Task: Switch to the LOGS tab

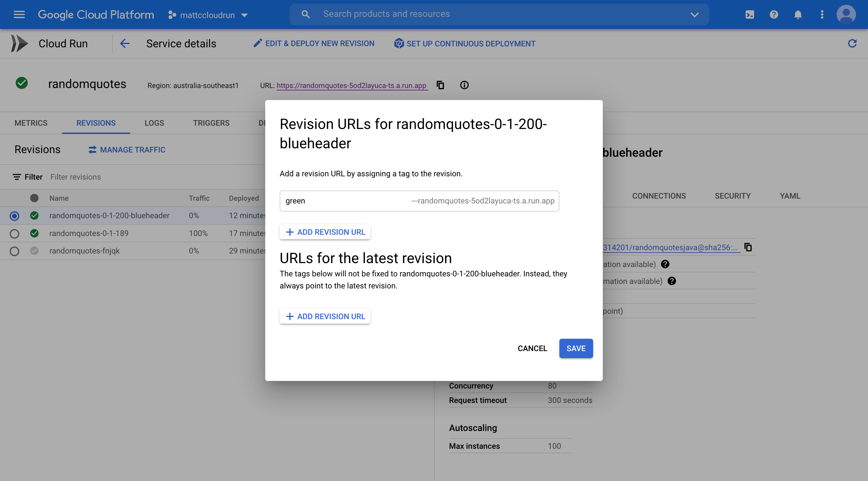Action: [154, 123]
